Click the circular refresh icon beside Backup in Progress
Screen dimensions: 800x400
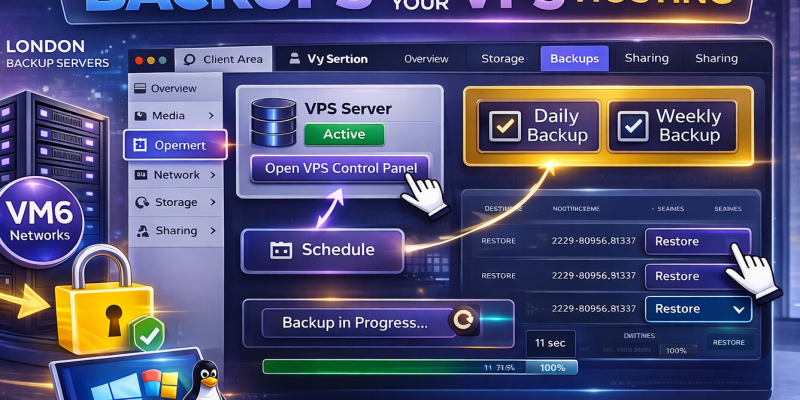click(x=463, y=320)
